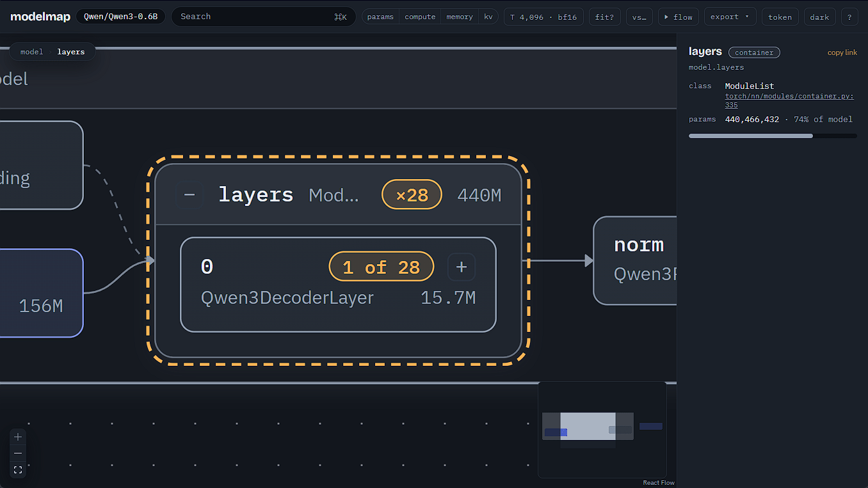Select the Qwen3DecoderLayer node 0
Screen dimensions: 868x488
pyautogui.click(x=338, y=285)
